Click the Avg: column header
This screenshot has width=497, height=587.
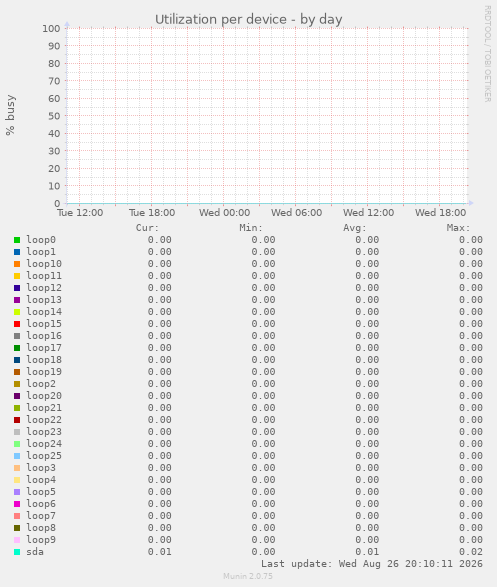[355, 228]
